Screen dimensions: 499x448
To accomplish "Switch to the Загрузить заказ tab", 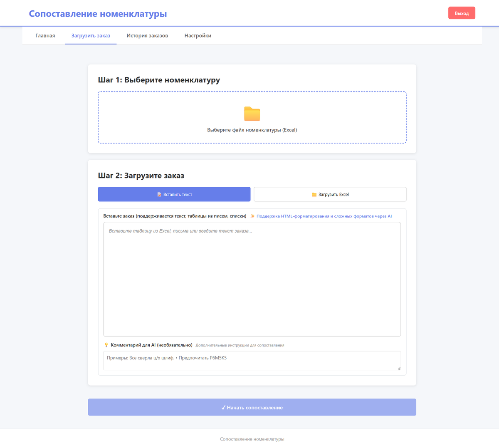I will click(91, 36).
